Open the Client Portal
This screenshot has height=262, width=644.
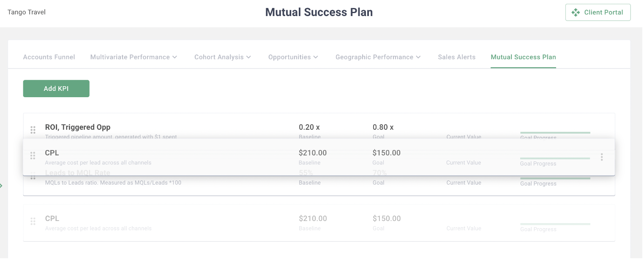pyautogui.click(x=598, y=12)
